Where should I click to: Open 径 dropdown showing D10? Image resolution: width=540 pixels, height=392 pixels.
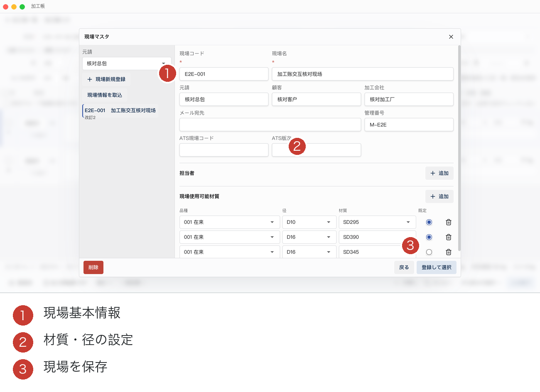309,222
